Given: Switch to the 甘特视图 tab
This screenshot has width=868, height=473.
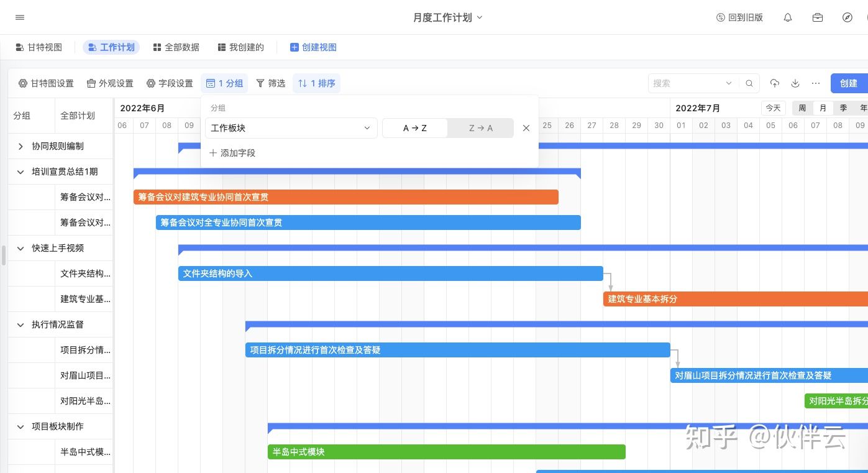Looking at the screenshot, I should coord(39,47).
